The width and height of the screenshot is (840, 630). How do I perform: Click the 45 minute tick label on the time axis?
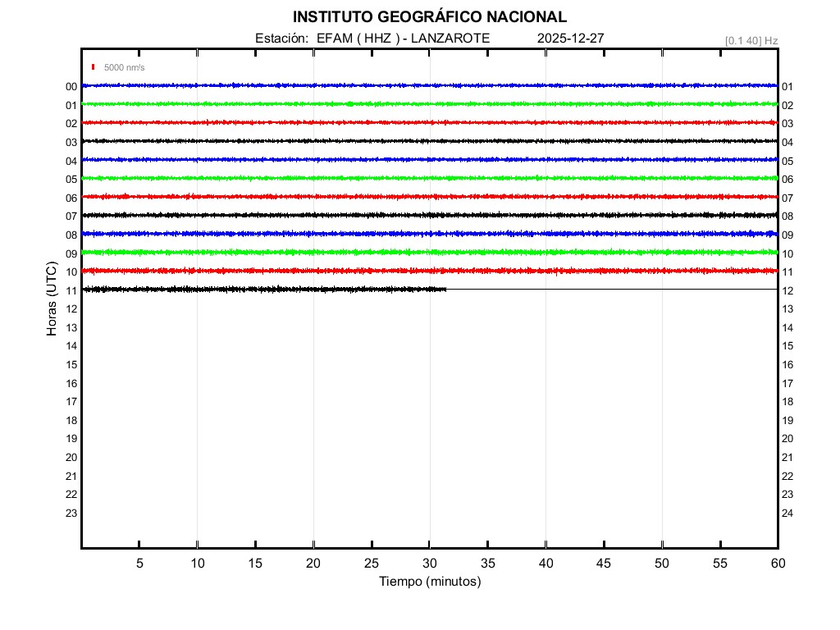(604, 563)
